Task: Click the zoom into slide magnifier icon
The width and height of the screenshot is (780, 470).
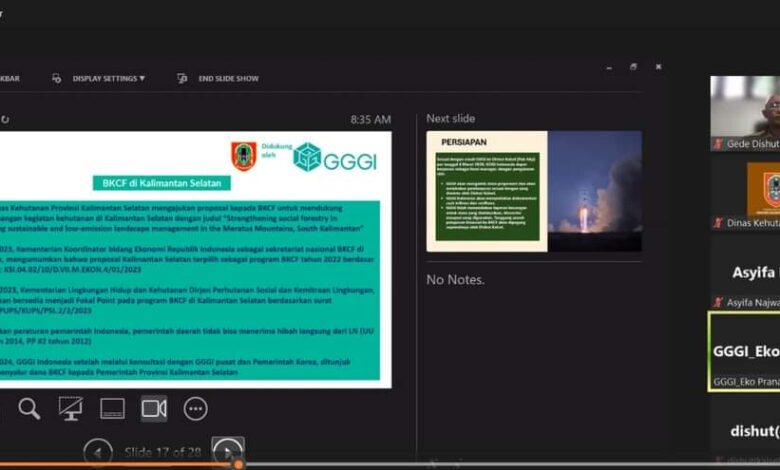Action: click(x=29, y=408)
